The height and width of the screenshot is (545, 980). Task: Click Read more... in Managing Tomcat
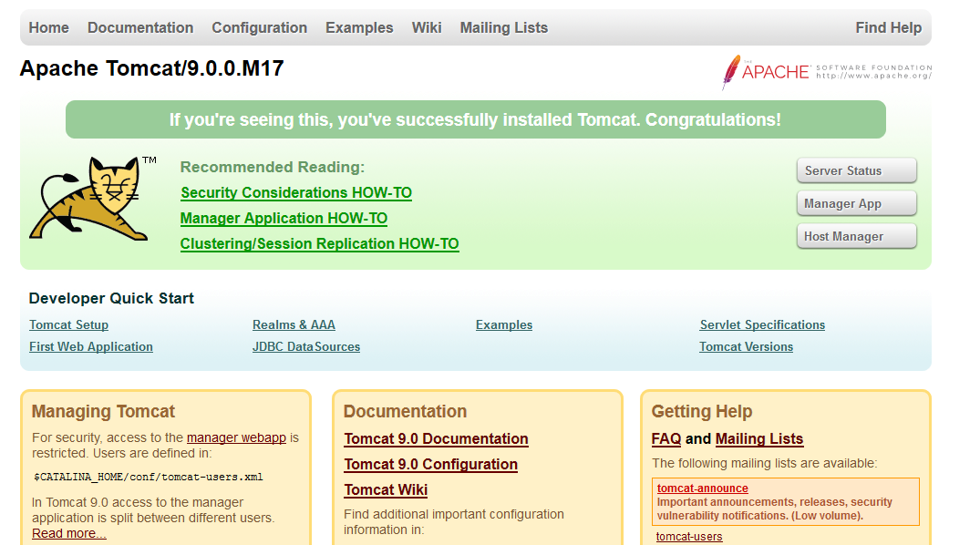(x=69, y=533)
